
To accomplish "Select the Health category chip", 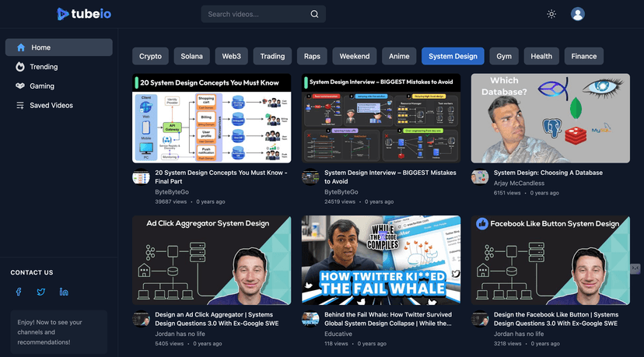I will [541, 56].
